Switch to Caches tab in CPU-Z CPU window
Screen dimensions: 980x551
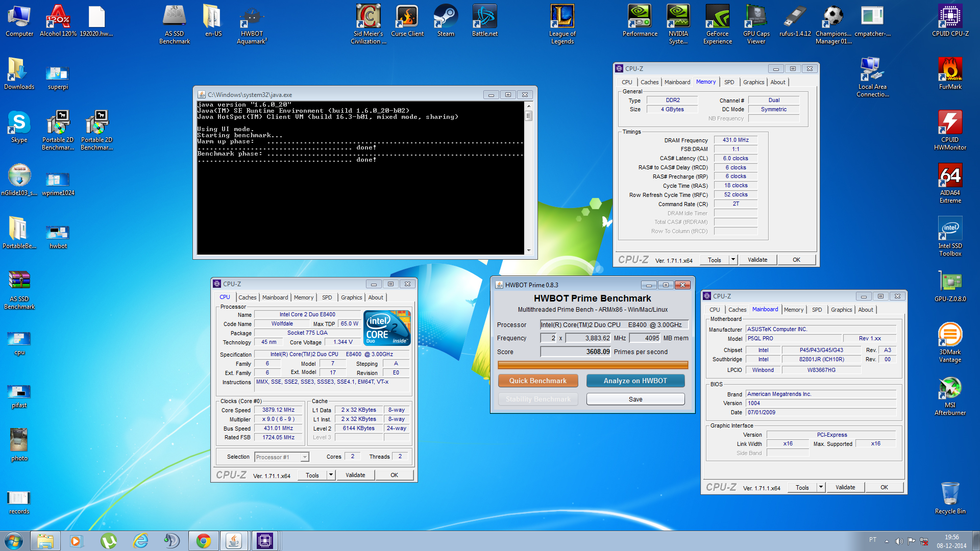click(247, 297)
